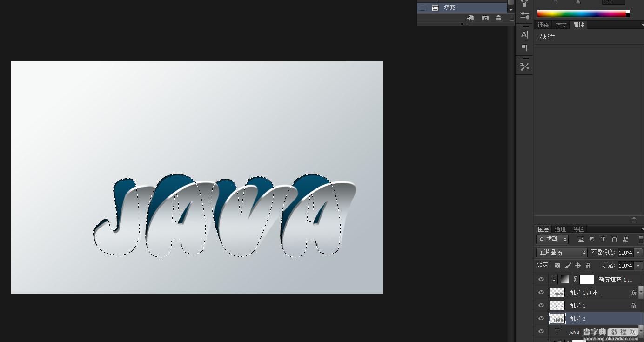Click the opacity 100% field
Image resolution: width=644 pixels, height=342 pixels.
pyautogui.click(x=625, y=252)
